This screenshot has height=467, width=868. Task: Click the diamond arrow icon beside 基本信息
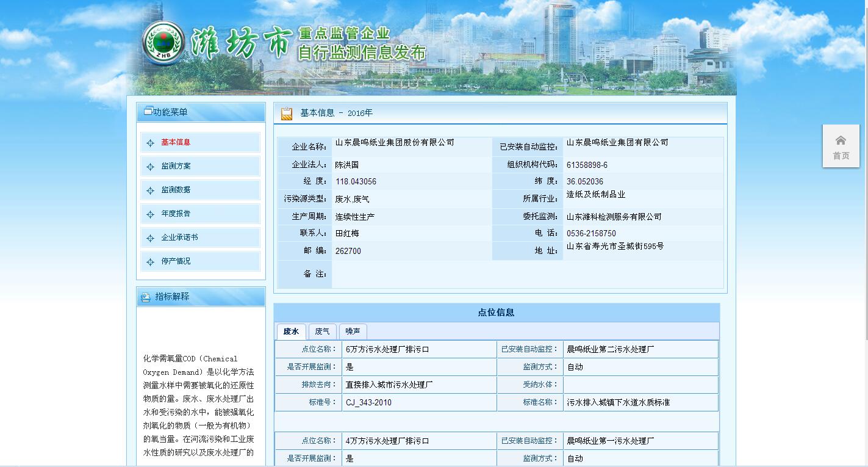click(150, 142)
